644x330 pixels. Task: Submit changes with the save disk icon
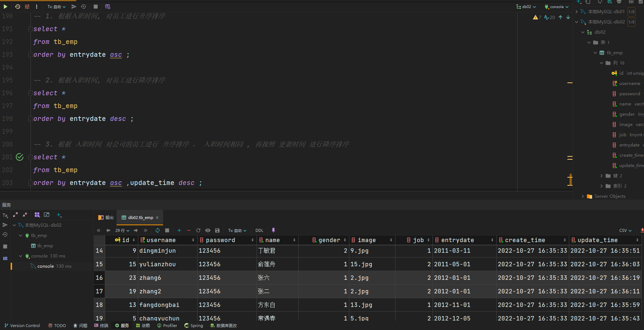(x=217, y=230)
